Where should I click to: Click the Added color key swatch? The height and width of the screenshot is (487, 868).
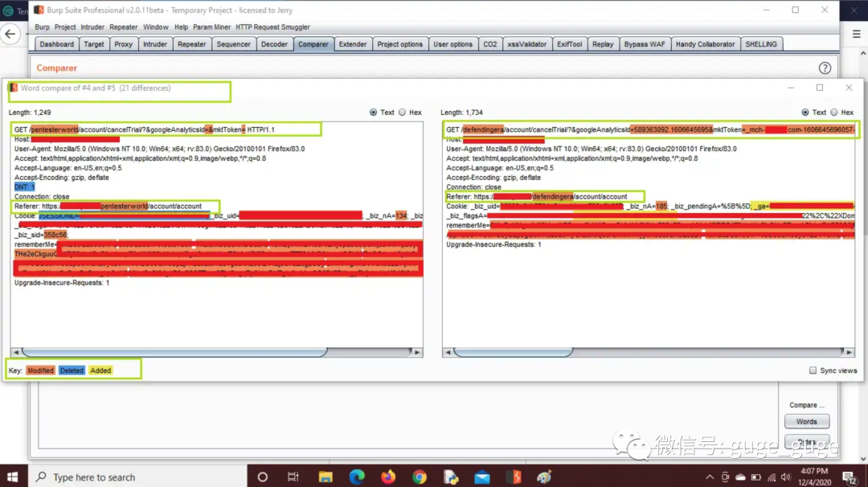[100, 370]
